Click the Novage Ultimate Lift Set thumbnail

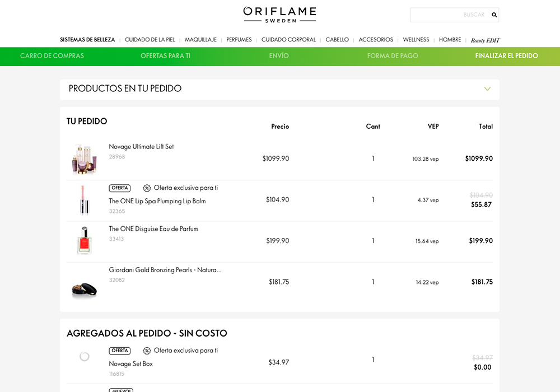[x=85, y=159]
